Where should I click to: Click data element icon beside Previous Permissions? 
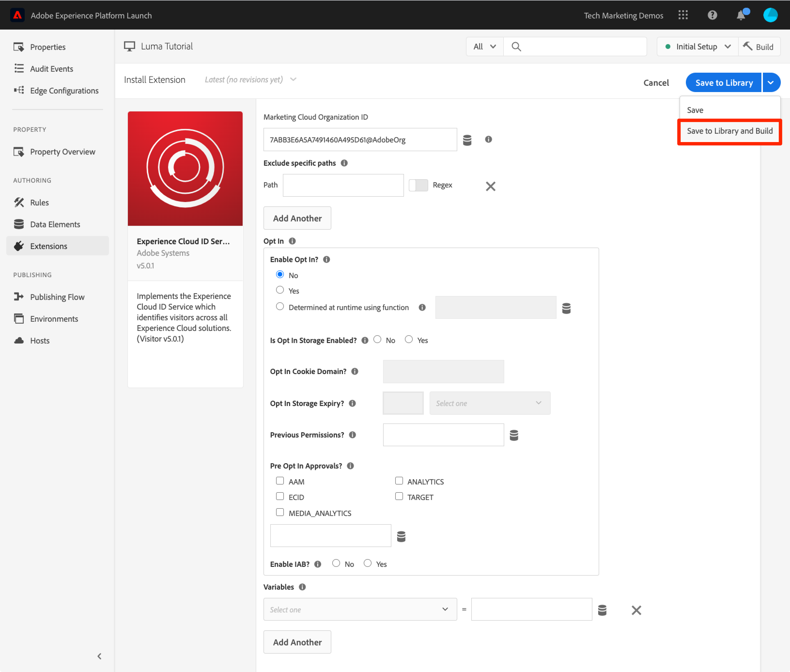(514, 435)
